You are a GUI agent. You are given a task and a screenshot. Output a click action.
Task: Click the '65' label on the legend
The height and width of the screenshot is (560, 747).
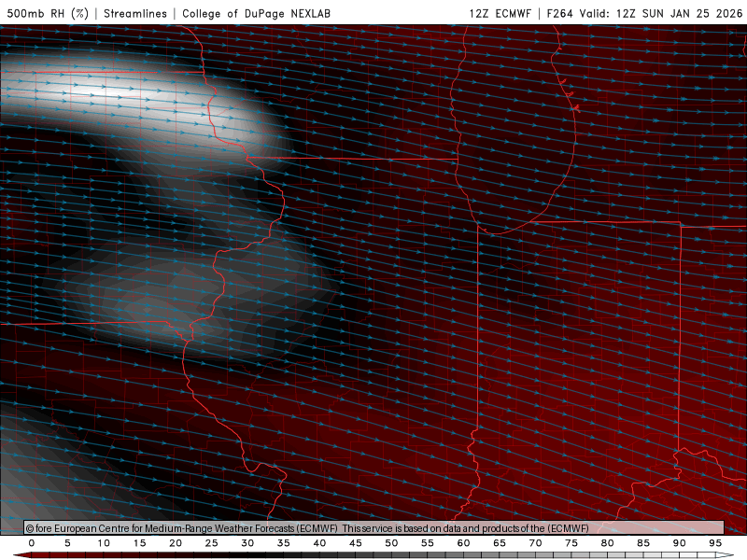(500, 543)
